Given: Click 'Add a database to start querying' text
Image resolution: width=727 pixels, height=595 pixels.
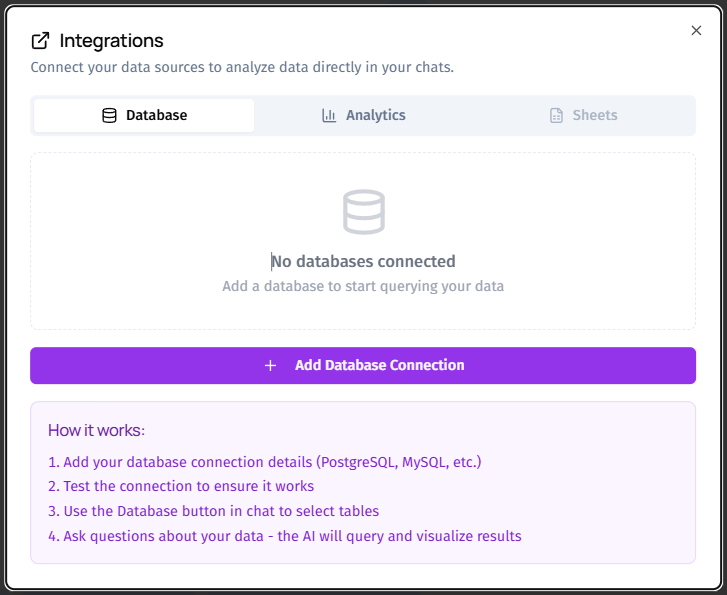Looking at the screenshot, I should pyautogui.click(x=363, y=286).
